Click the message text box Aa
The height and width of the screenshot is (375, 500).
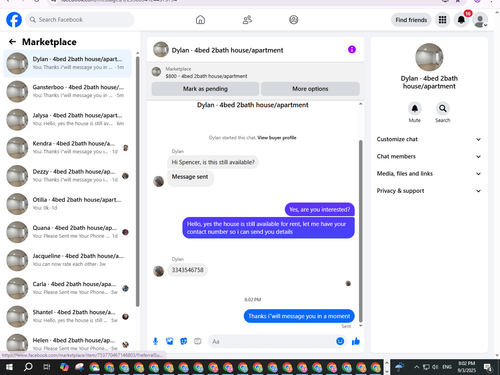click(x=272, y=341)
